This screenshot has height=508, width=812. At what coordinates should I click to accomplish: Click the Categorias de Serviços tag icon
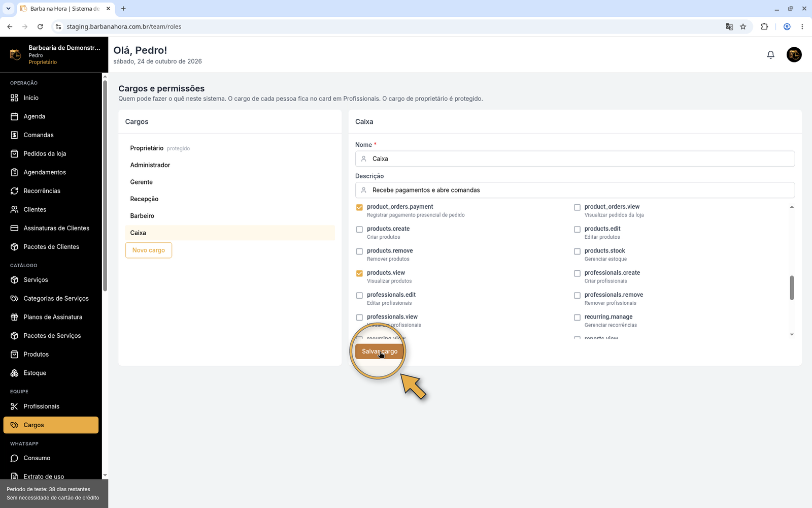(x=14, y=299)
